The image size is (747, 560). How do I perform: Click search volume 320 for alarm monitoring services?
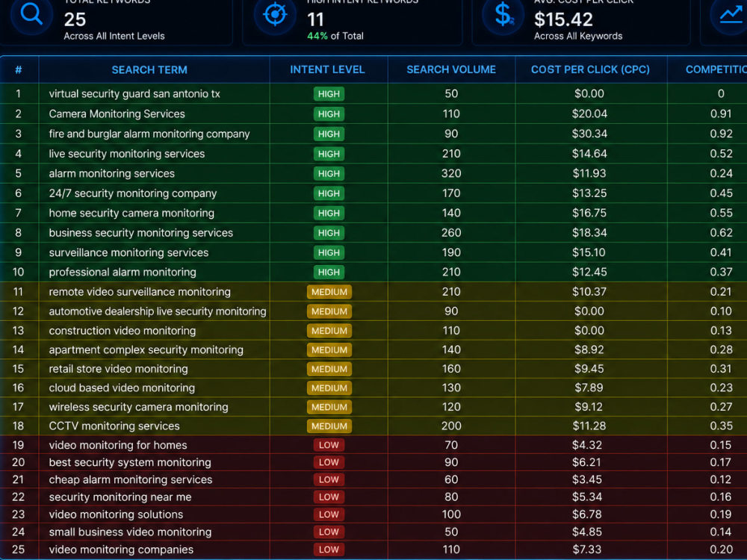click(451, 173)
